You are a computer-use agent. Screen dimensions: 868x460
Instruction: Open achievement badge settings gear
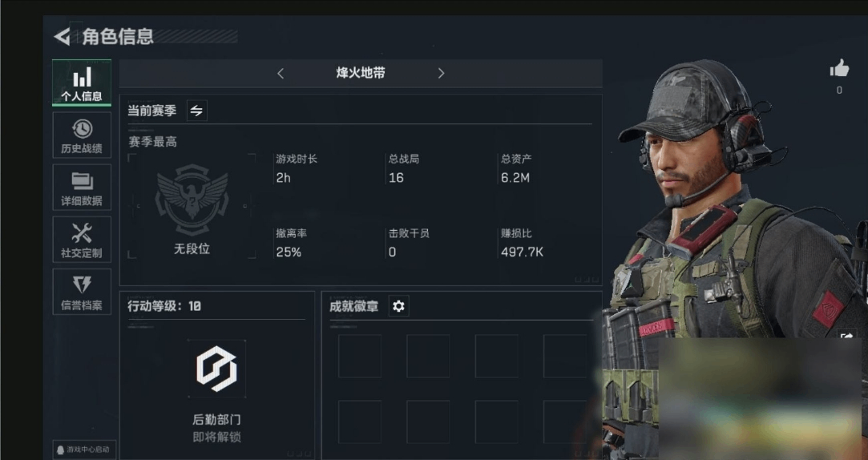point(398,306)
